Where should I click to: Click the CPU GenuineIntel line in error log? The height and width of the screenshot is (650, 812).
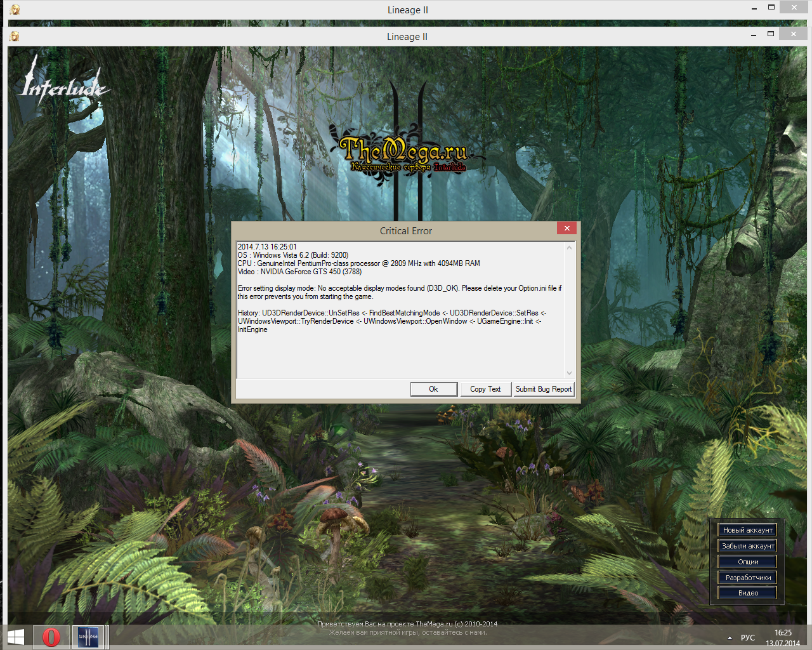pos(359,263)
